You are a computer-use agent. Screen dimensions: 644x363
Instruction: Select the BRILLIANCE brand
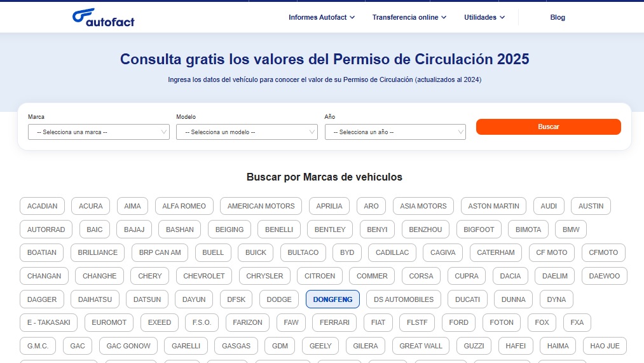click(x=98, y=252)
